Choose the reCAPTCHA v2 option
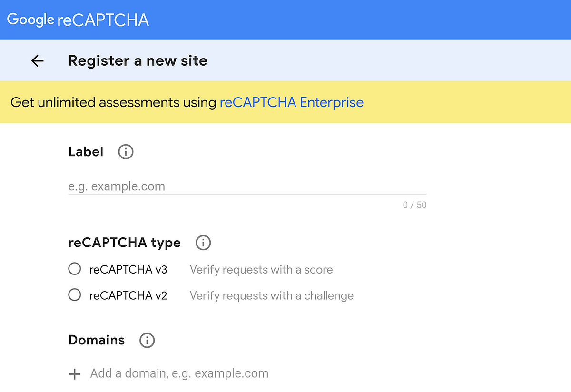This screenshot has width=571, height=392. coord(74,295)
